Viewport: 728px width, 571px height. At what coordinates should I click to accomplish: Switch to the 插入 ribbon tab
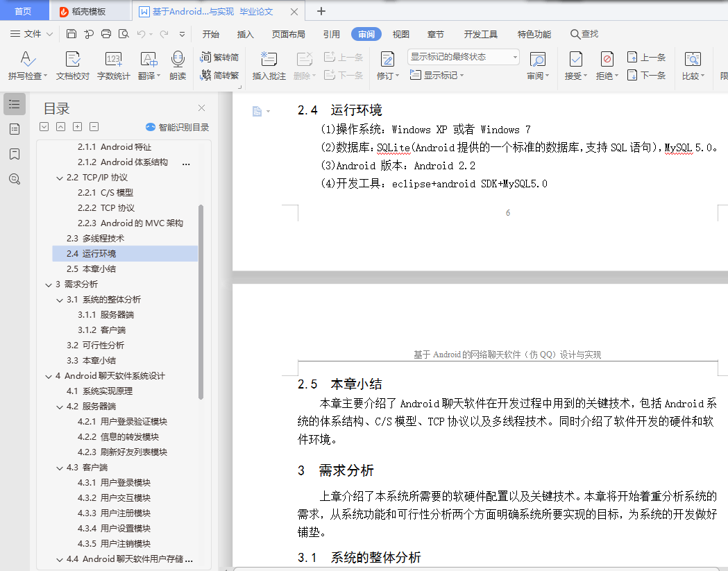(245, 35)
